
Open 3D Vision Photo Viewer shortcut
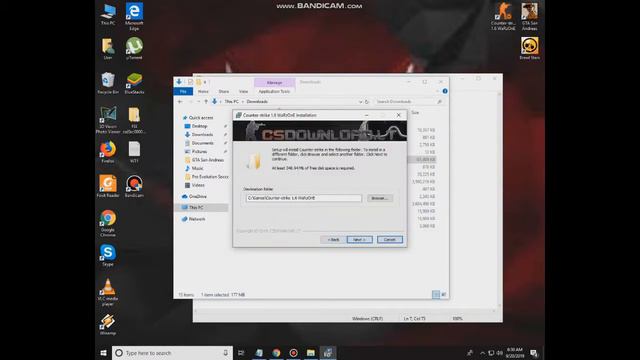108,120
